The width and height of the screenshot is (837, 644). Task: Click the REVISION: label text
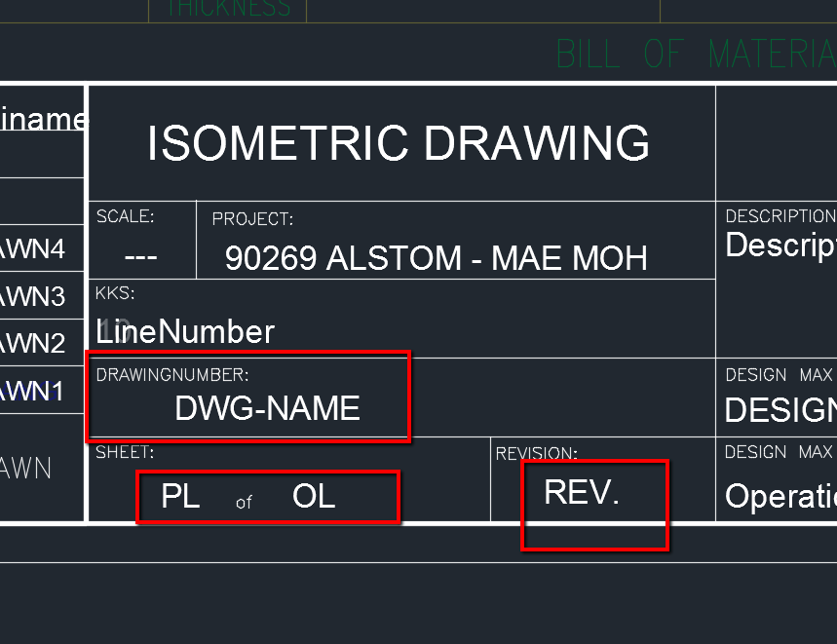[537, 453]
